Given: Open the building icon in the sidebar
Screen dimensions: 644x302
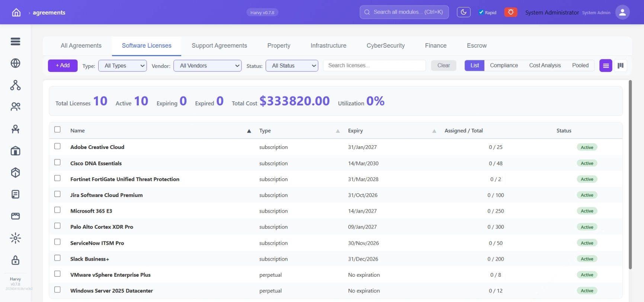Looking at the screenshot, I should pos(15,151).
